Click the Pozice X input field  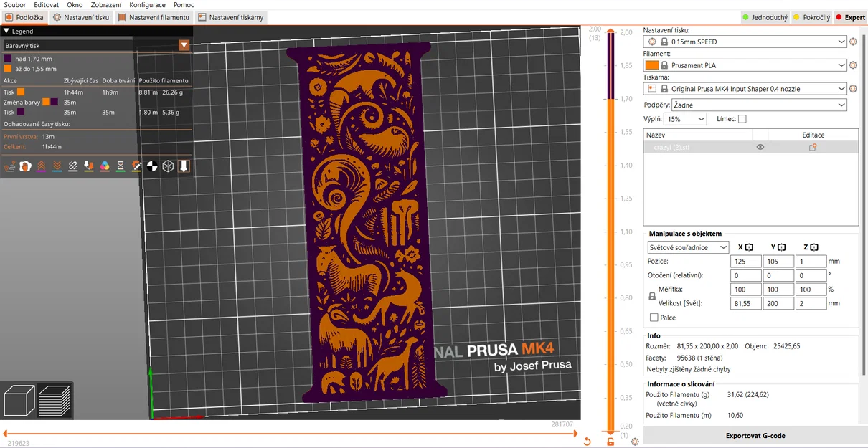746,262
